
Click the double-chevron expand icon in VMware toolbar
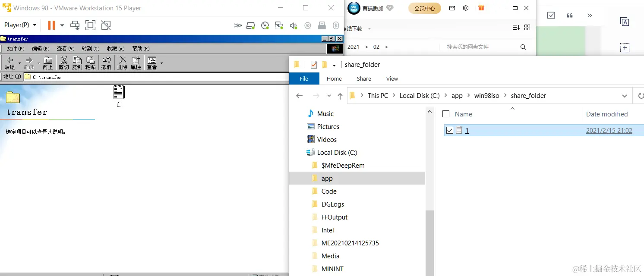[x=238, y=25]
